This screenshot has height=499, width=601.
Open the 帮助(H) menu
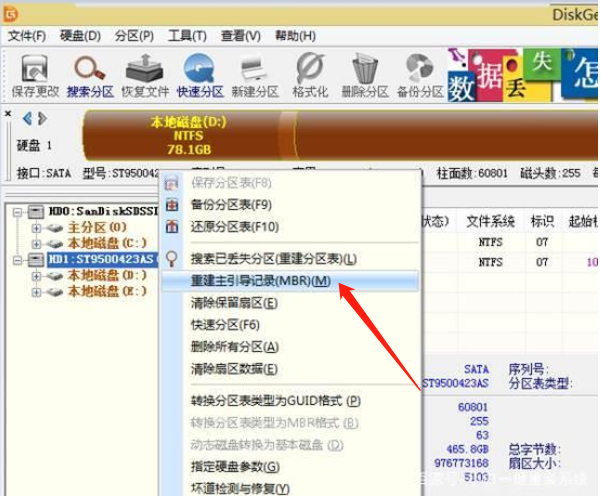(x=296, y=36)
